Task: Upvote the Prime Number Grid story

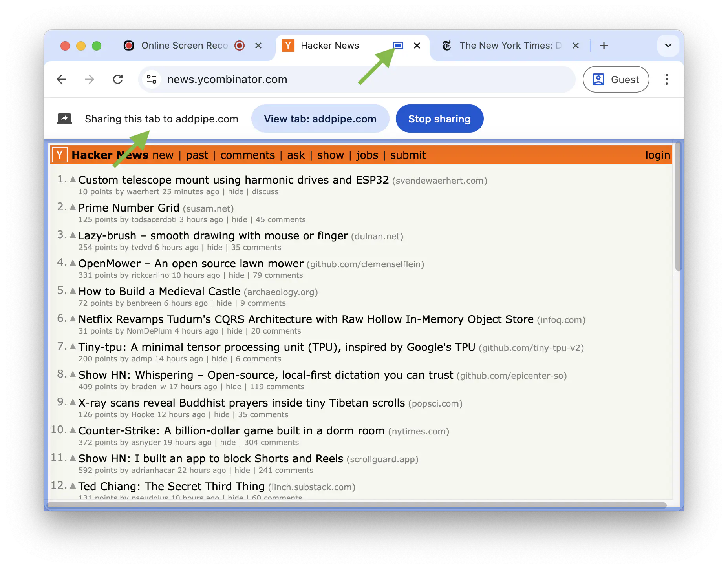Action: [73, 207]
